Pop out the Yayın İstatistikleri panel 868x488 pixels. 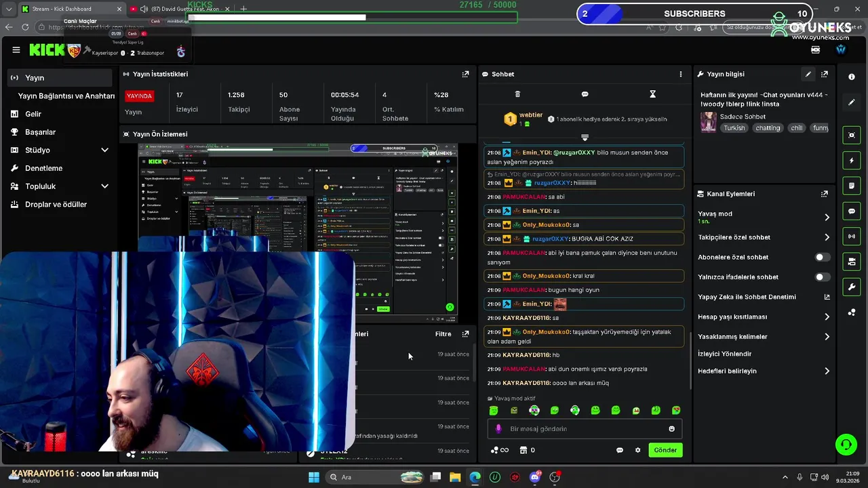465,74
